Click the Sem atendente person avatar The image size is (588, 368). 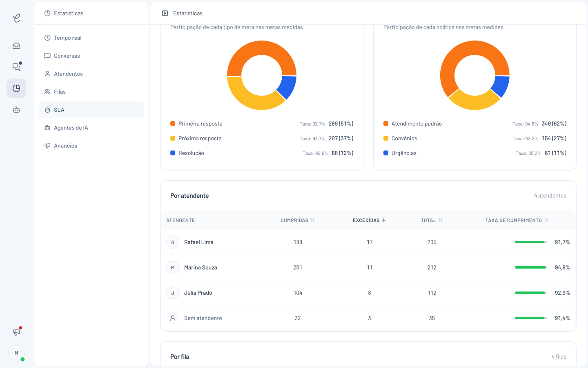point(173,318)
